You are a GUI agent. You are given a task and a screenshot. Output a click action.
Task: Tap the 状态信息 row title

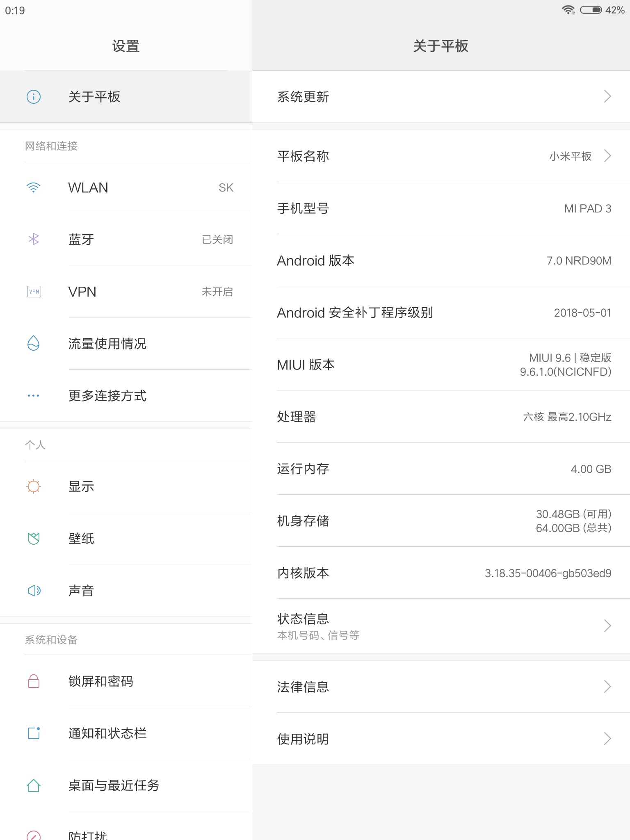pos(303,619)
